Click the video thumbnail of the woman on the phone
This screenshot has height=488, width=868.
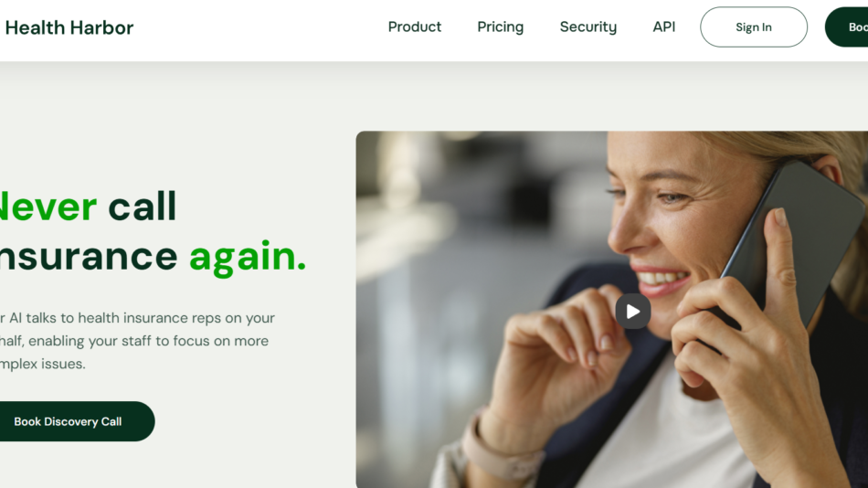pos(611,309)
